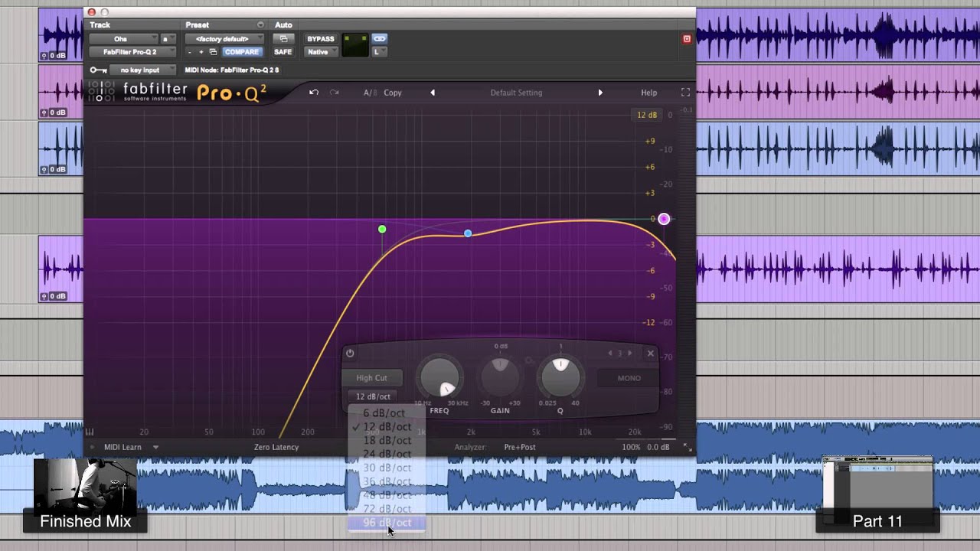Select 6 dB/oct slope
Image resolution: width=980 pixels, height=551 pixels.
pyautogui.click(x=387, y=413)
